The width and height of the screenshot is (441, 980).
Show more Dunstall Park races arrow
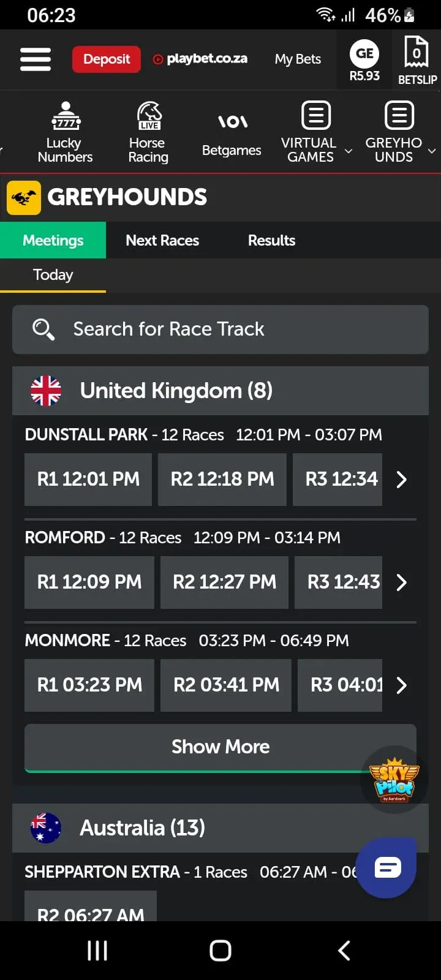pos(402,480)
